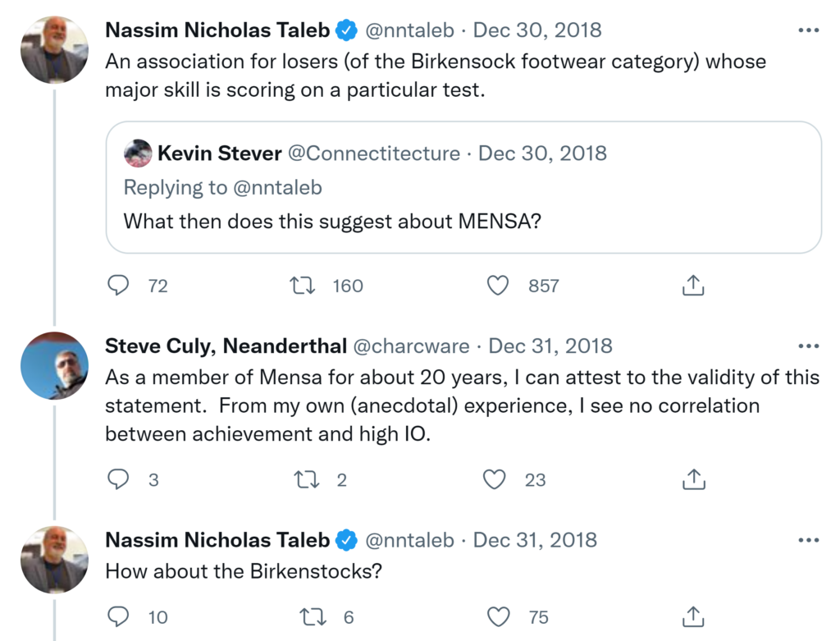
Task: Open more options on Taleb's first tweet
Action: (x=808, y=30)
